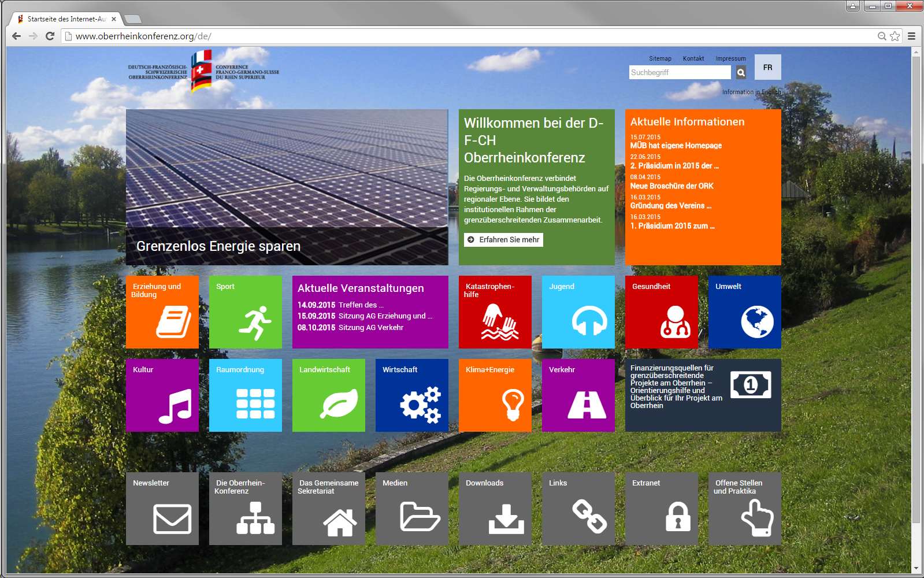Open the Impressum menu link
Screen dimensions: 924x578
click(x=730, y=58)
